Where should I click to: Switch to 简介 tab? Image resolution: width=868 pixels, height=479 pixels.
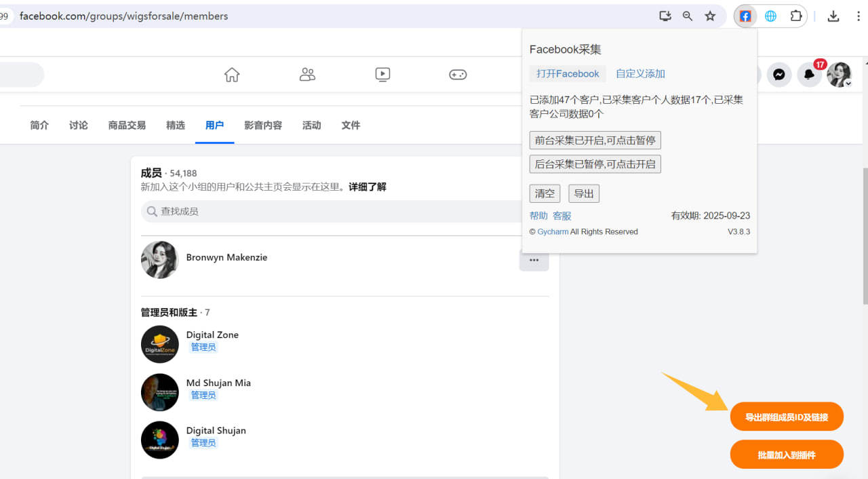[x=39, y=126]
